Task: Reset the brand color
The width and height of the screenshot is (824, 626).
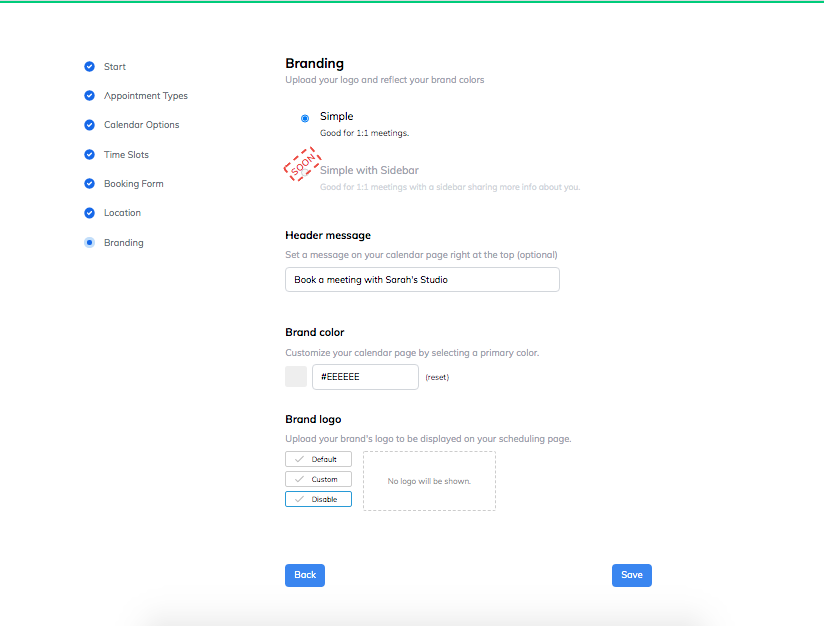Action: click(437, 378)
